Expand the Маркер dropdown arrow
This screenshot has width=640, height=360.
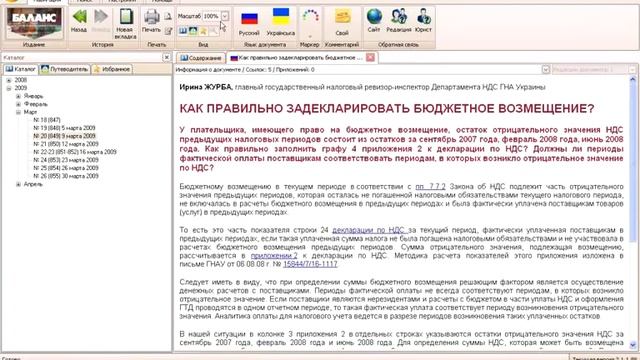310,37
